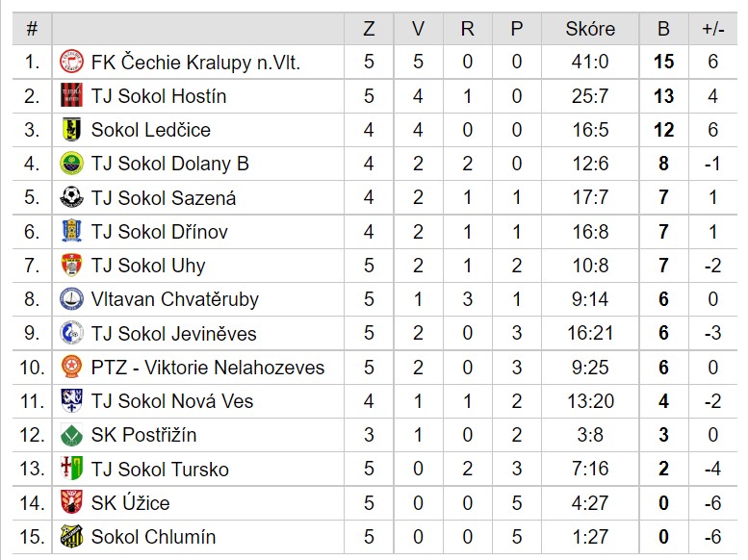Click the Z matches played column header
The height and width of the screenshot is (560, 748).
tap(369, 29)
